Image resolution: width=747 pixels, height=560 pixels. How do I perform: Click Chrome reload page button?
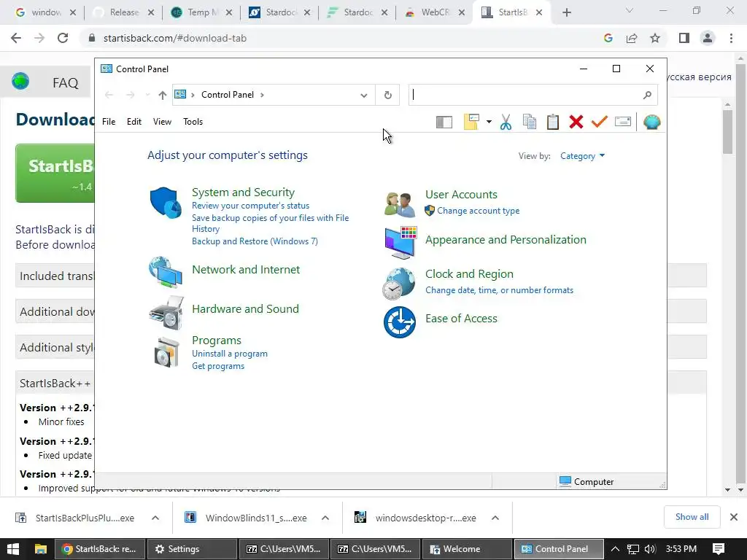(x=63, y=38)
